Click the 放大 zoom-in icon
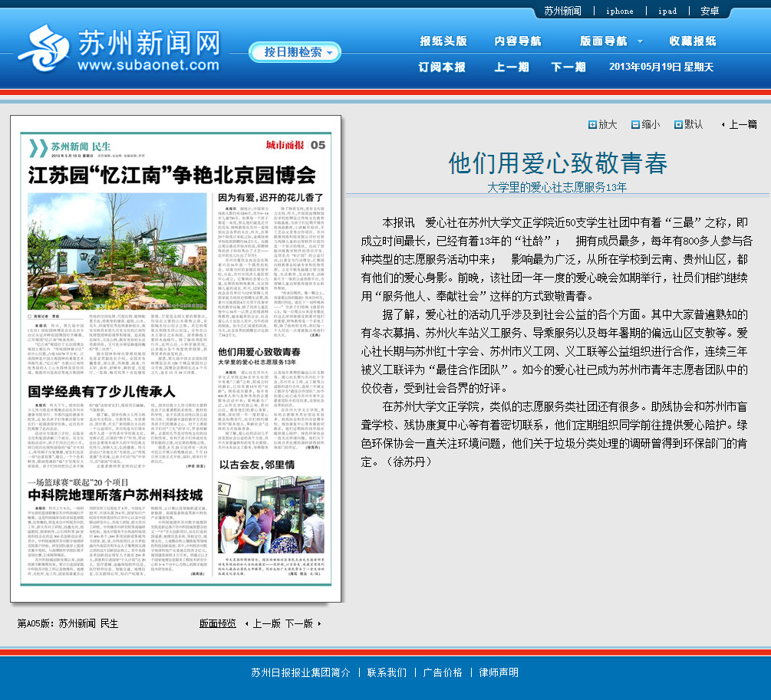This screenshot has height=700, width=771. 592,125
